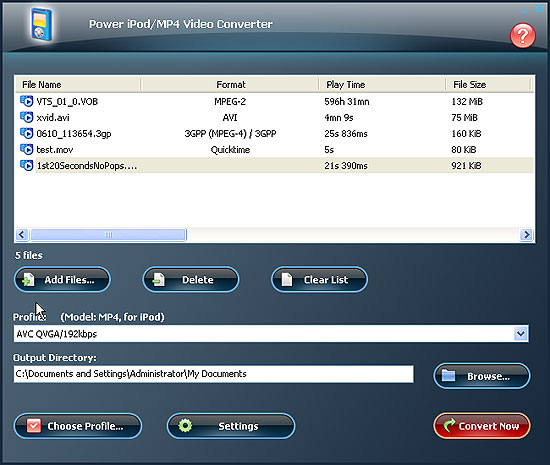Viewport: 550px width, 465px height.
Task: Click the 25s 836ms play time cell
Action: point(346,134)
